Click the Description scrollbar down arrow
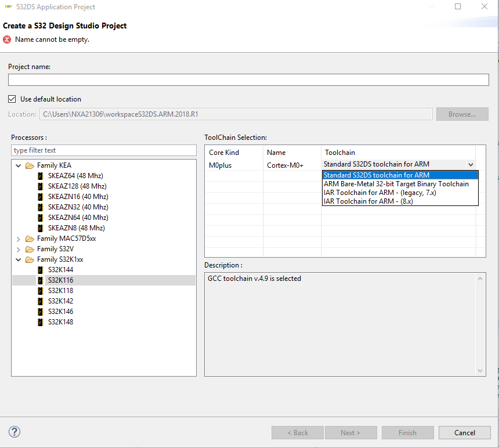 (x=480, y=371)
